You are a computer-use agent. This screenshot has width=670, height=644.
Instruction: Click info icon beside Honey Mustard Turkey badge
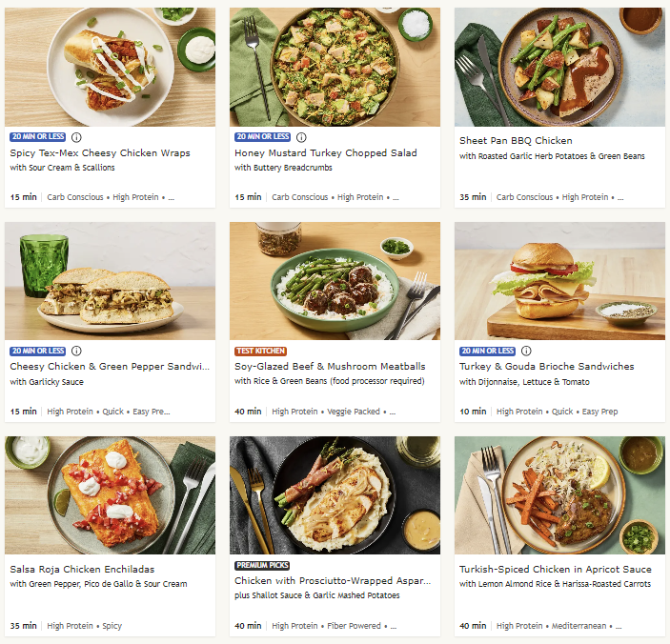[301, 137]
